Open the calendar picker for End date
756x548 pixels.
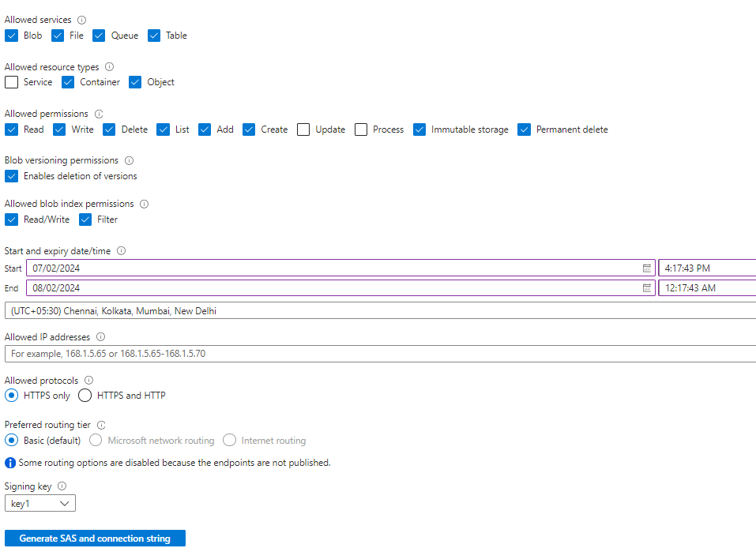click(646, 287)
